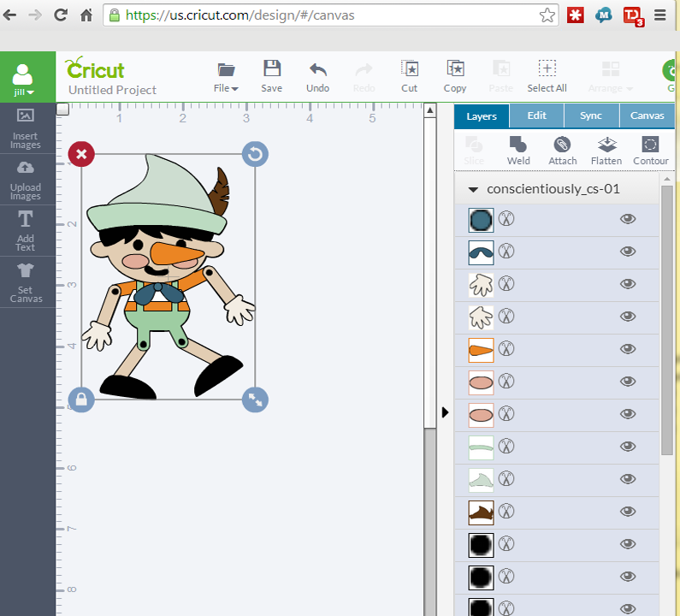Screen dimensions: 680x616
Task: Hide the blue mustache bow layer
Action: click(628, 252)
